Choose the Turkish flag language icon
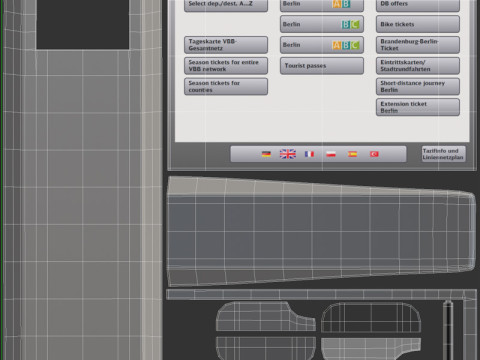 (374, 154)
